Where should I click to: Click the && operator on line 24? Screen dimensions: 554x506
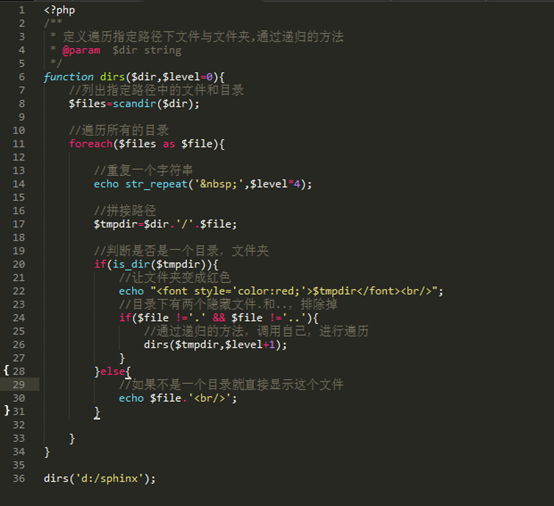(219, 318)
